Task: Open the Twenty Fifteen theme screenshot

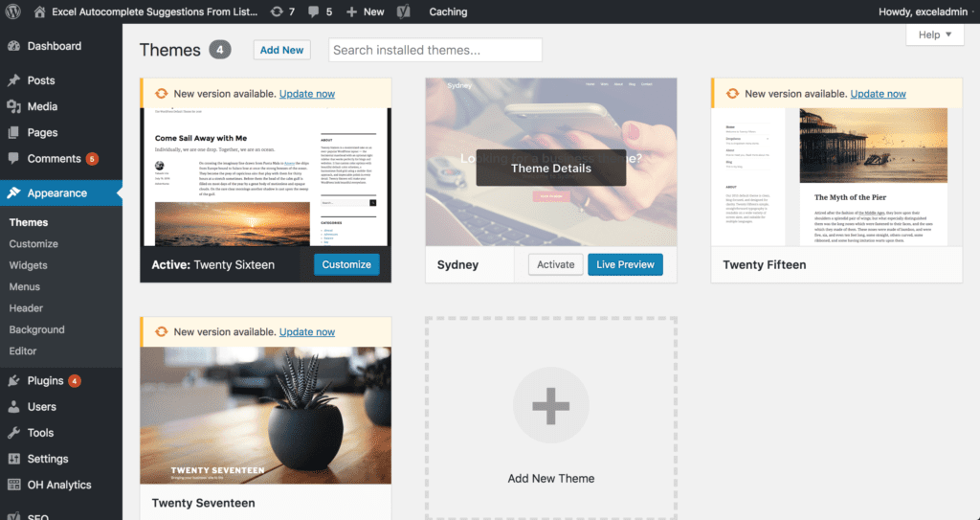Action: click(836, 177)
